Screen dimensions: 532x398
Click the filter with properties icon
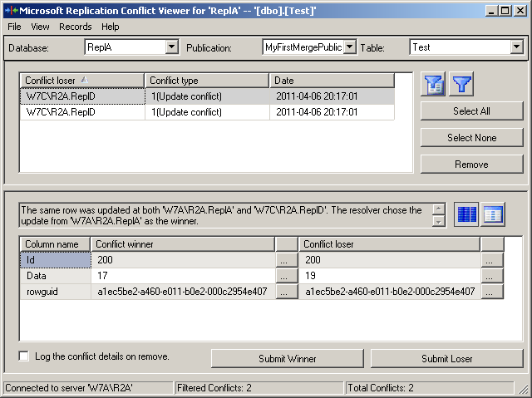pyautogui.click(x=433, y=84)
